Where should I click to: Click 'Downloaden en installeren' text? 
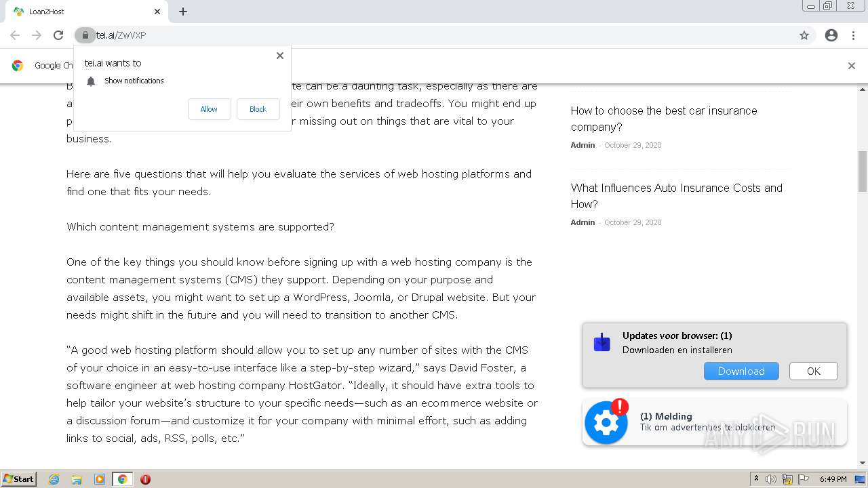click(x=677, y=350)
